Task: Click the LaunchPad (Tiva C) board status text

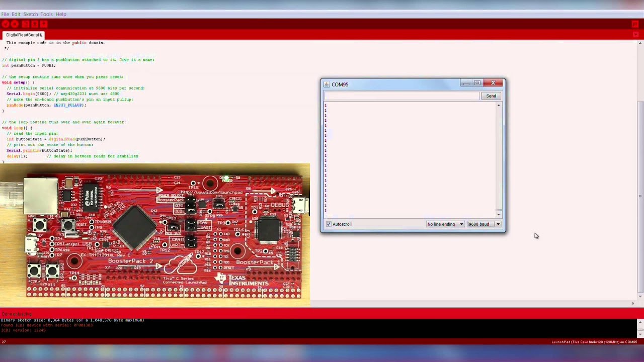Action: [594, 342]
